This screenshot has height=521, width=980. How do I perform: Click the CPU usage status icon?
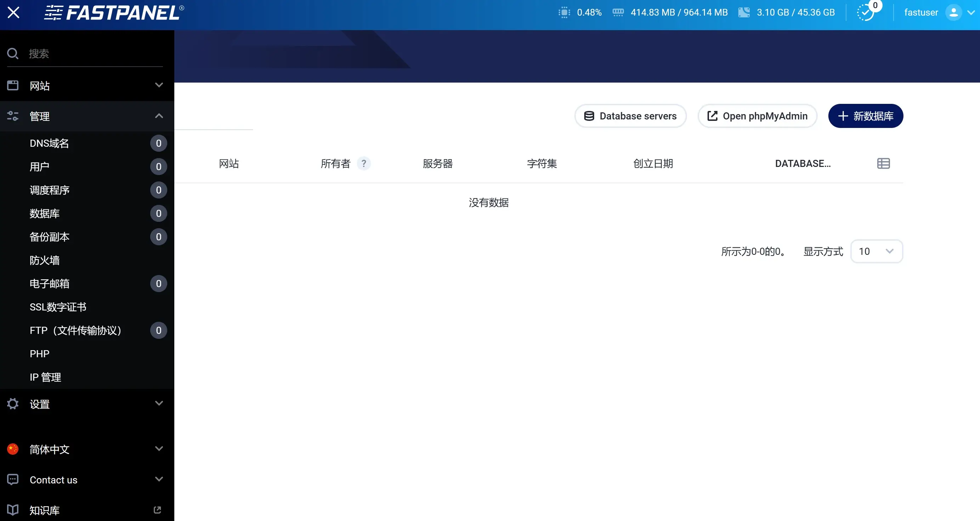(564, 12)
